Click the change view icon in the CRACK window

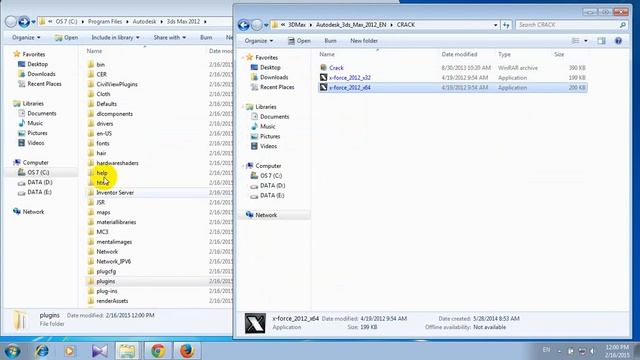576,41
